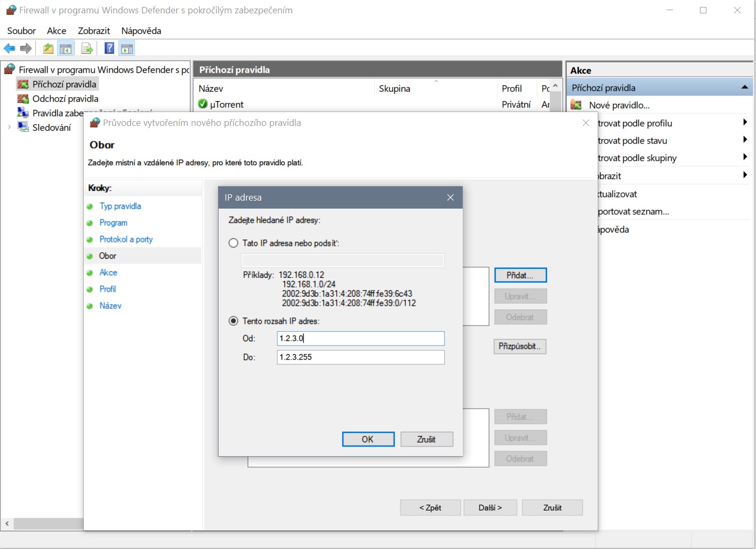Click the back arrow toolbar icon

[10, 49]
